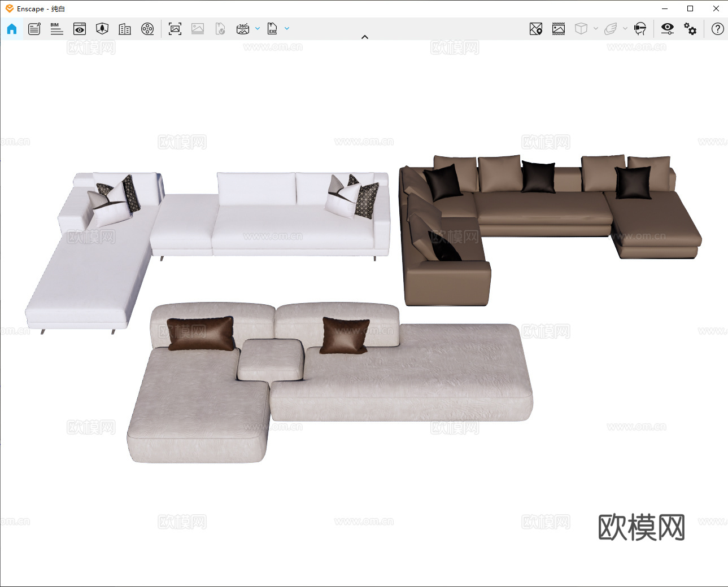
Task: Open Visual Settings eye-slider icon
Action: point(668,29)
